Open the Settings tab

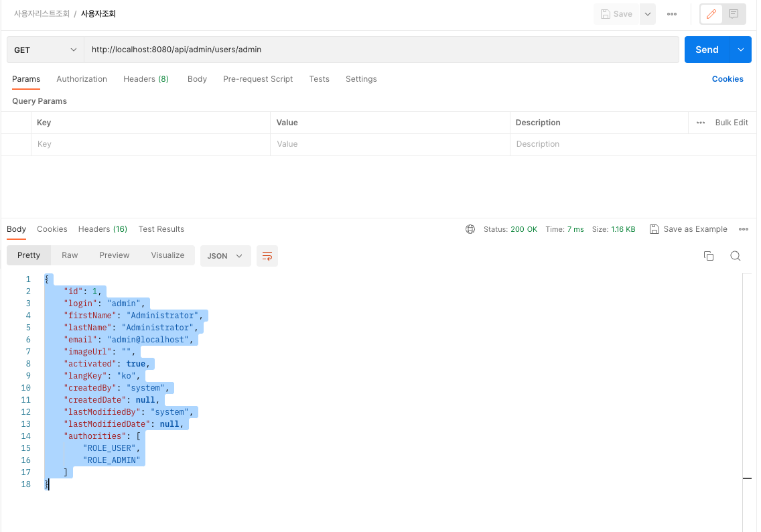coord(361,79)
